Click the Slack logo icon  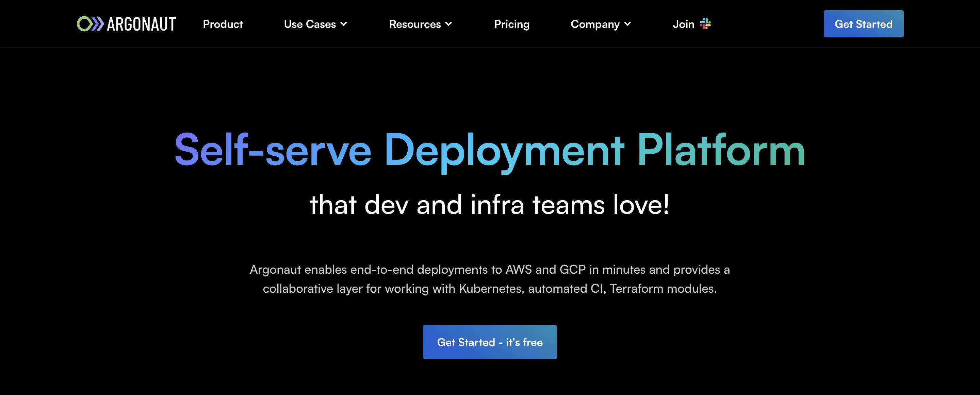click(x=705, y=24)
